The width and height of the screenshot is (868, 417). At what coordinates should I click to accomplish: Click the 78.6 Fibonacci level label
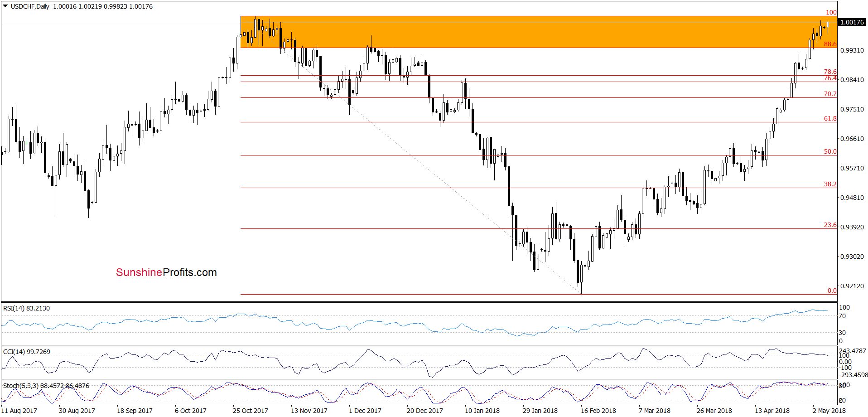tap(830, 72)
